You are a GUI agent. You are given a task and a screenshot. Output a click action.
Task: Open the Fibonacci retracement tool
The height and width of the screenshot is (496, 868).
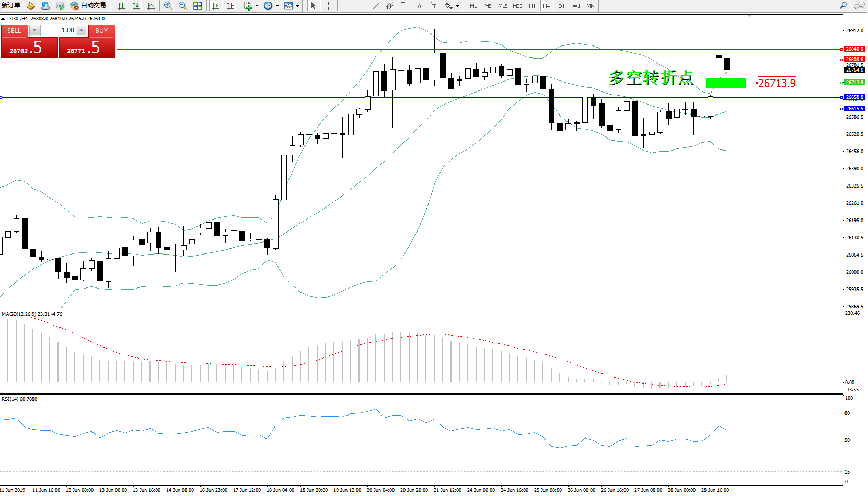[404, 6]
